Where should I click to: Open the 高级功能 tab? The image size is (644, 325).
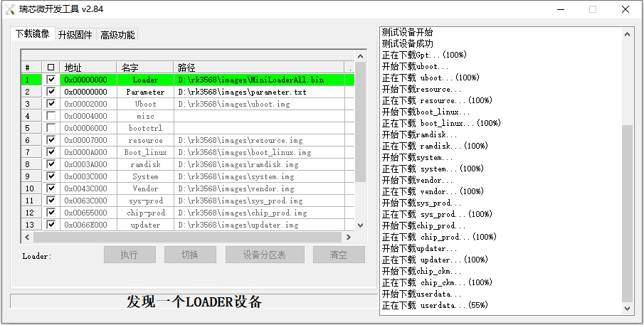pyautogui.click(x=117, y=35)
